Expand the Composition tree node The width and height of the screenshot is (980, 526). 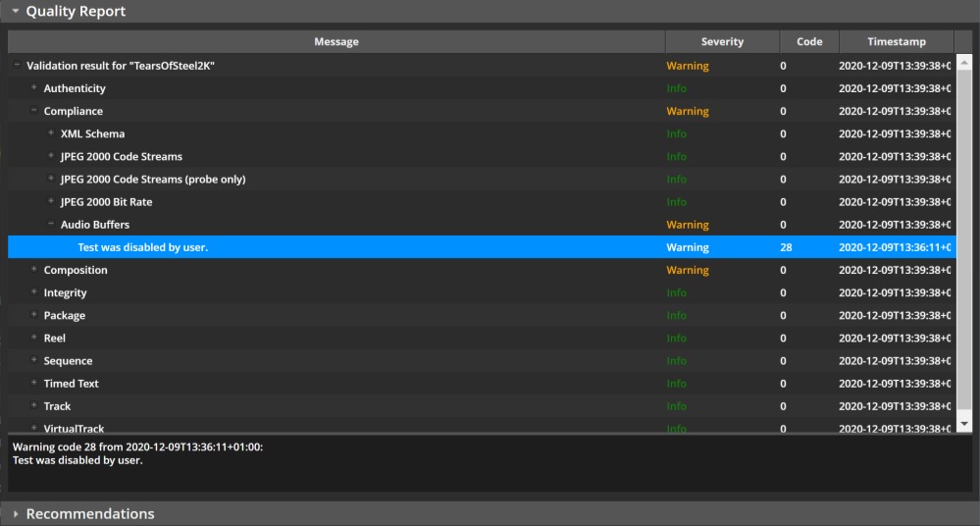pos(34,270)
